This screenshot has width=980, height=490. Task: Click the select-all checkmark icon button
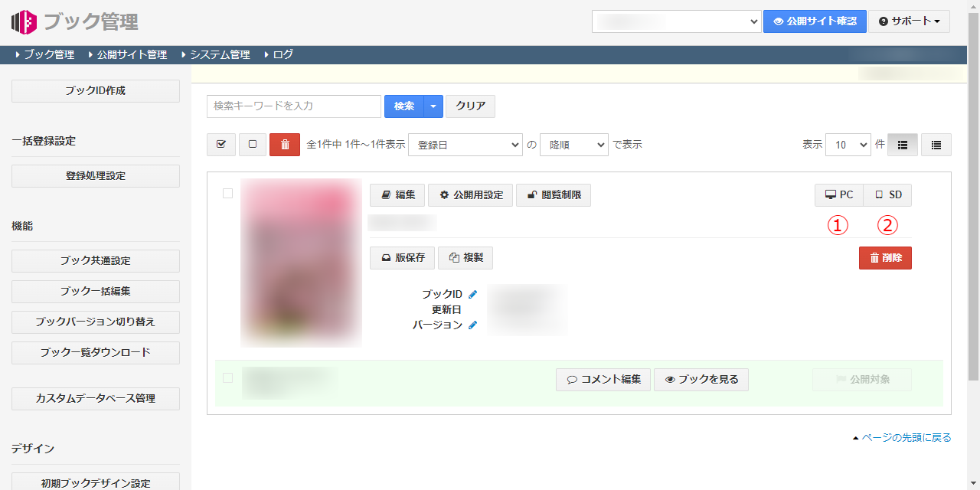(221, 145)
